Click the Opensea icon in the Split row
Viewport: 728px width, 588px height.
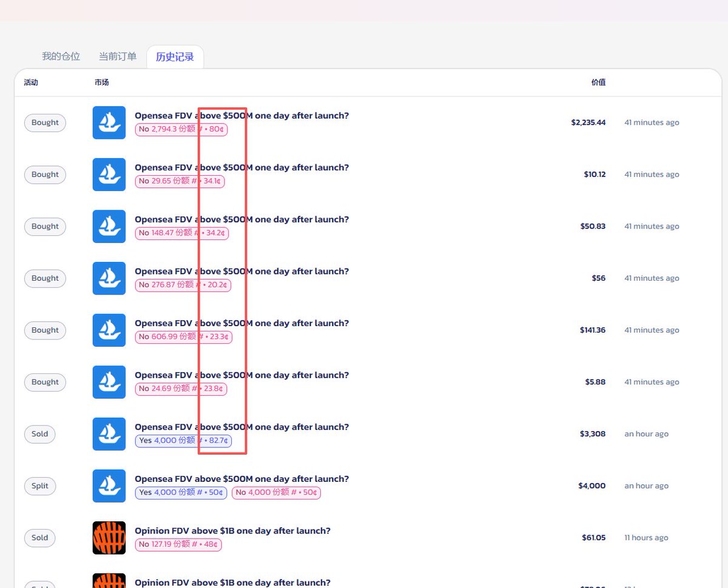(109, 486)
